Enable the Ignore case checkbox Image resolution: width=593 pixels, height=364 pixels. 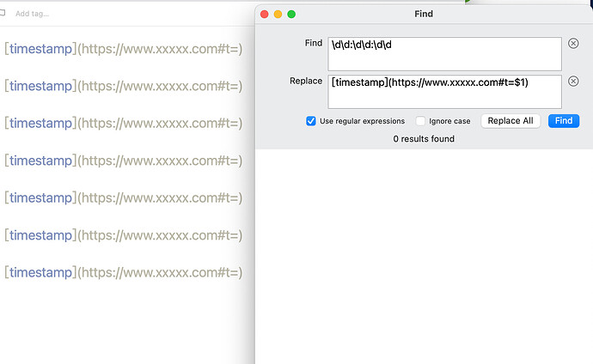[420, 121]
